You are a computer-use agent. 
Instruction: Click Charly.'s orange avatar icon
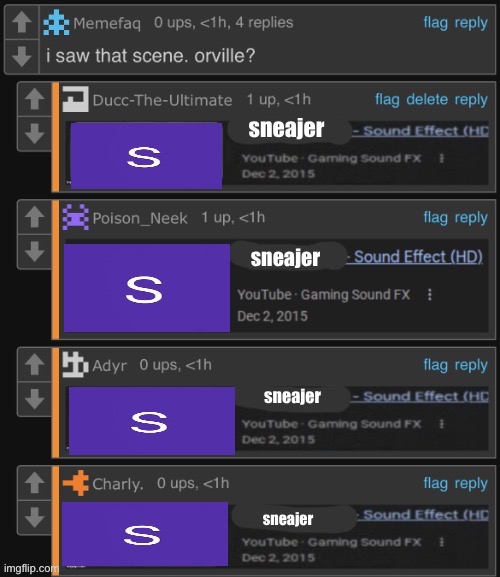(75, 483)
